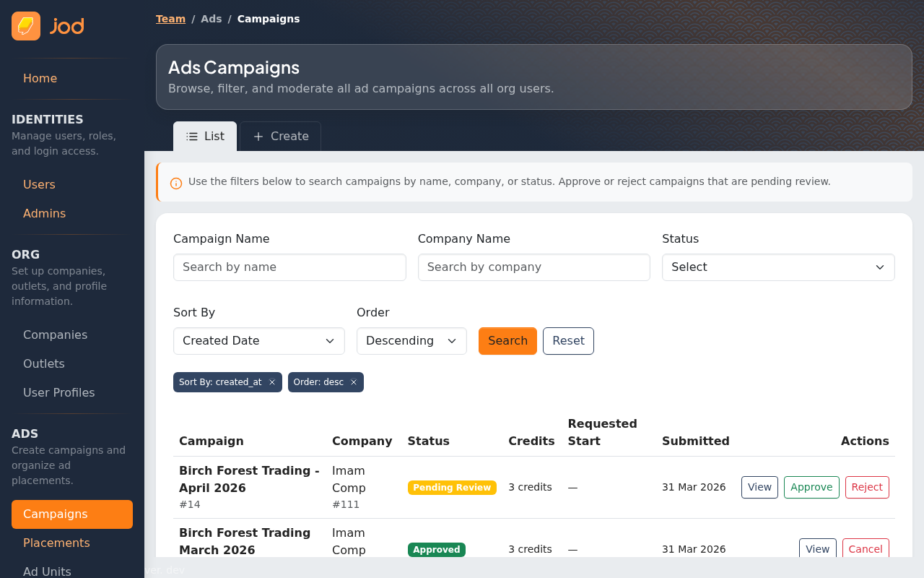Open the Team breadcrumb link
The height and width of the screenshot is (578, 924).
click(x=170, y=19)
